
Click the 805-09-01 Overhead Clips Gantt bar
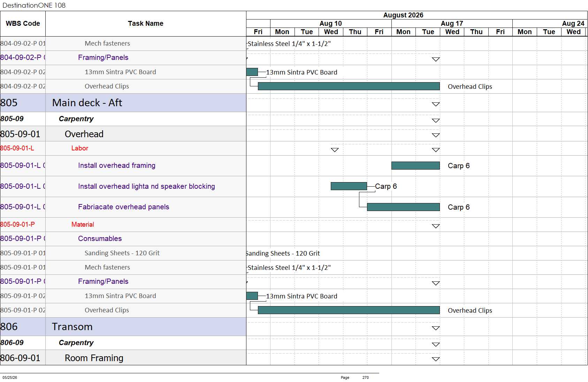pyautogui.click(x=349, y=310)
